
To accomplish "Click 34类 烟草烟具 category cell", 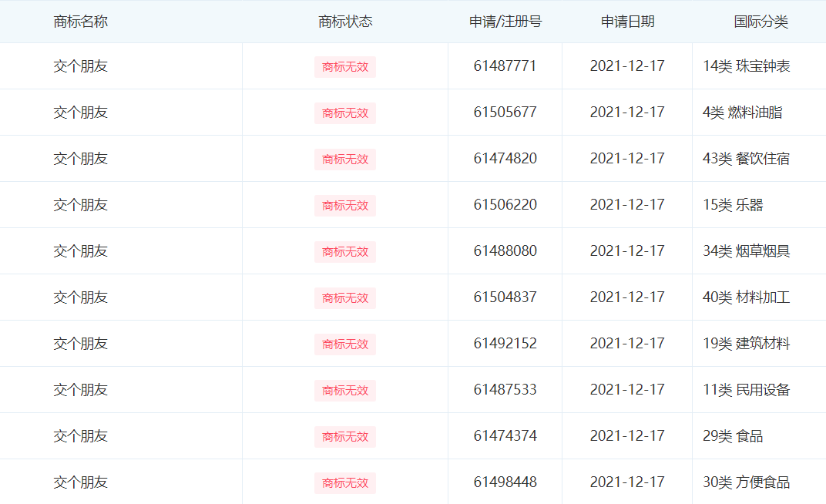I will [746, 250].
